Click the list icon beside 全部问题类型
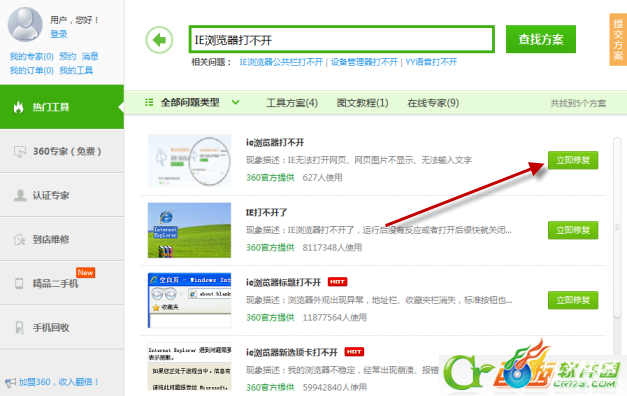627x396 pixels. pos(149,102)
